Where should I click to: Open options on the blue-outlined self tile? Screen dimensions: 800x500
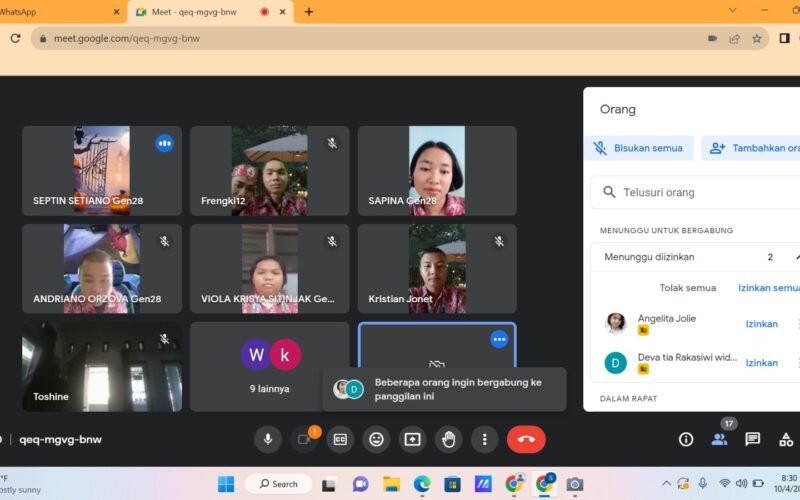click(x=499, y=339)
